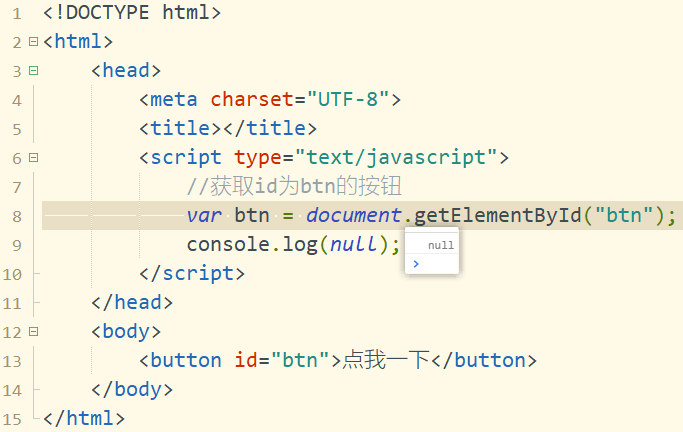Collapse the script tag fold on line 6
This screenshot has width=683, height=432.
(x=33, y=158)
